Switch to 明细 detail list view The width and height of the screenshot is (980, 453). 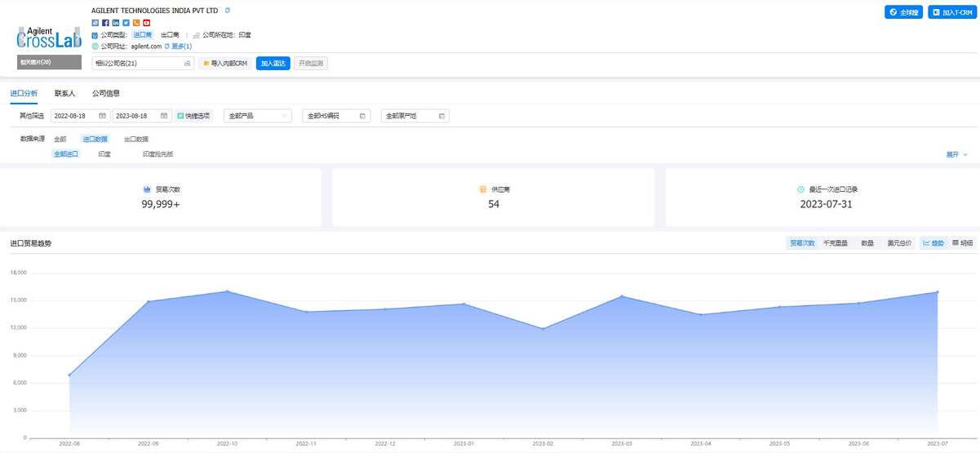pos(962,243)
